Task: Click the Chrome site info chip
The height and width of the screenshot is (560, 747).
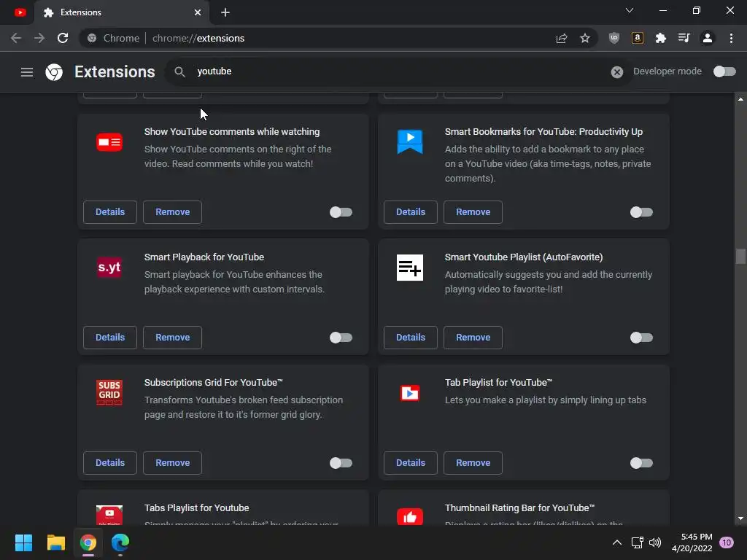Action: click(x=114, y=38)
